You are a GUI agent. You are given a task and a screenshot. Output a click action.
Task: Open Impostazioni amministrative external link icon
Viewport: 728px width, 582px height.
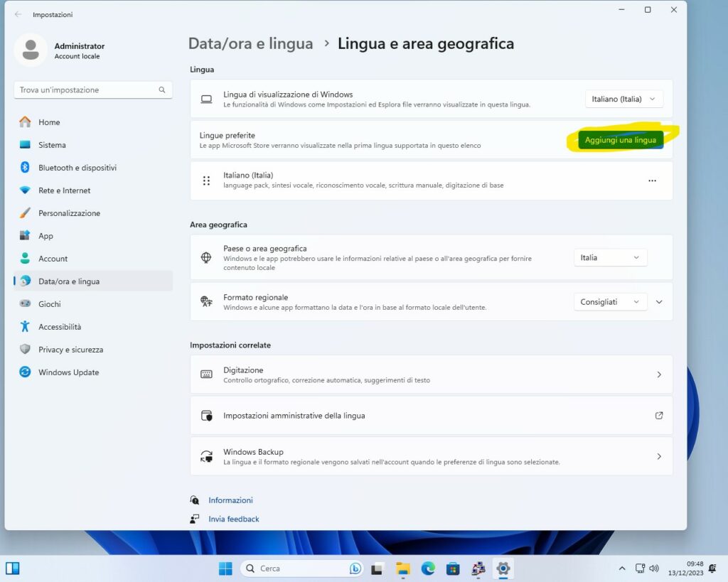tap(658, 416)
